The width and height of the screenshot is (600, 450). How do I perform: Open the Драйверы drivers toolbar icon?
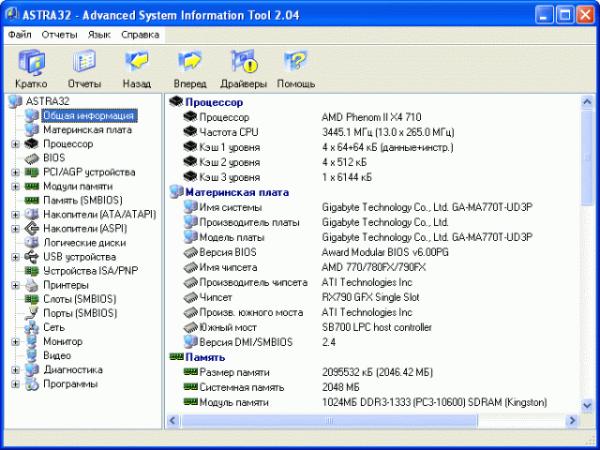[243, 61]
